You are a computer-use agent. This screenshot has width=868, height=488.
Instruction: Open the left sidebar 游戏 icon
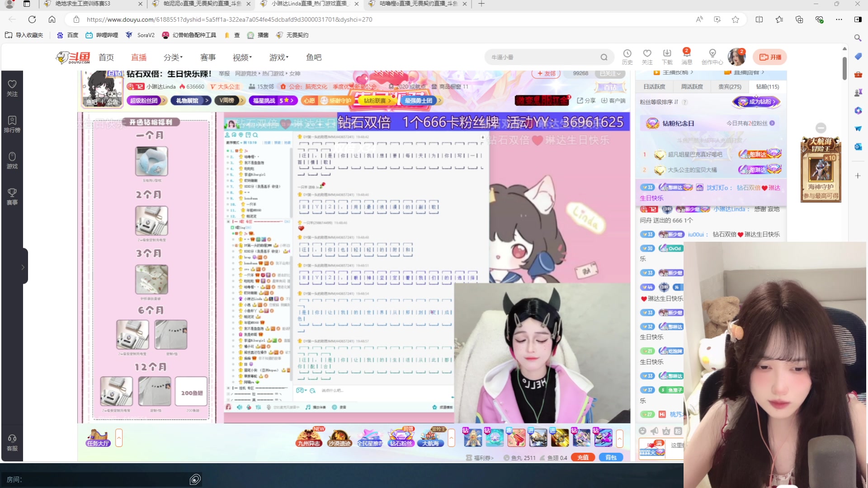click(12, 160)
